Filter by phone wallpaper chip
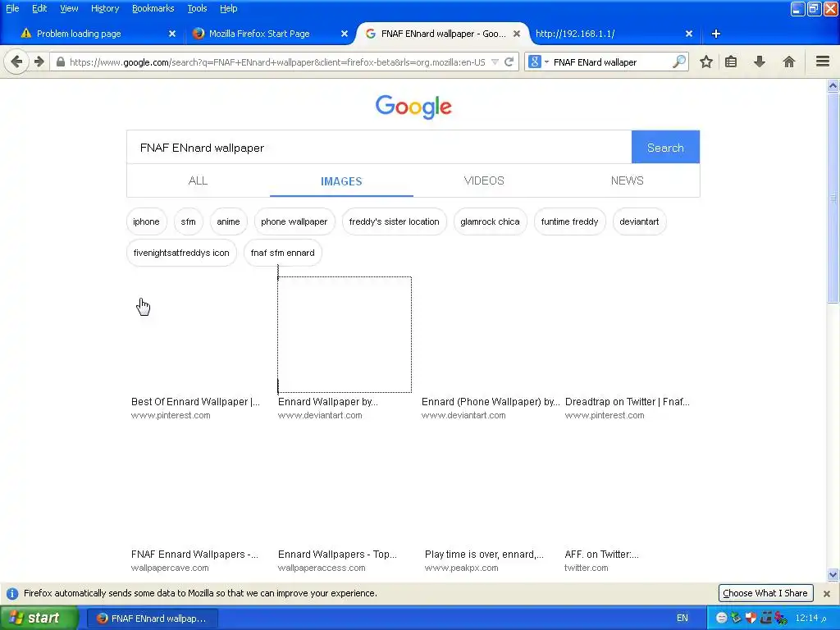The image size is (840, 630). [x=294, y=221]
